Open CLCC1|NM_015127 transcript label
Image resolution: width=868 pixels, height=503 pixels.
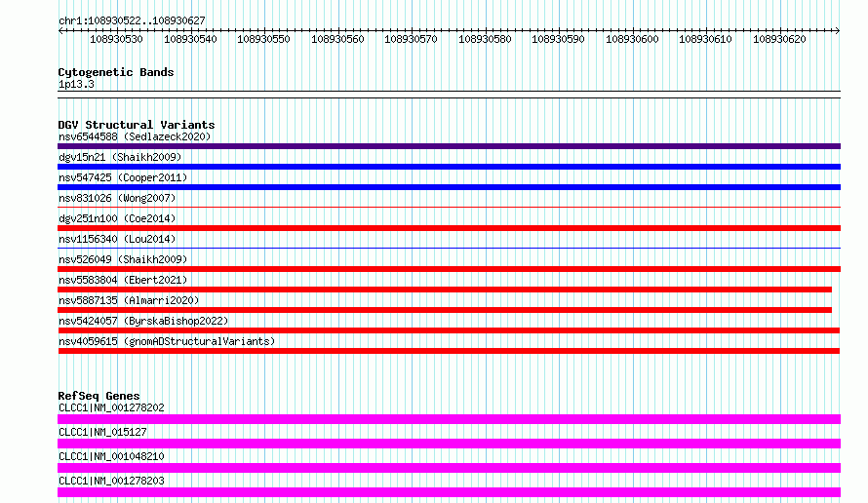(x=102, y=432)
